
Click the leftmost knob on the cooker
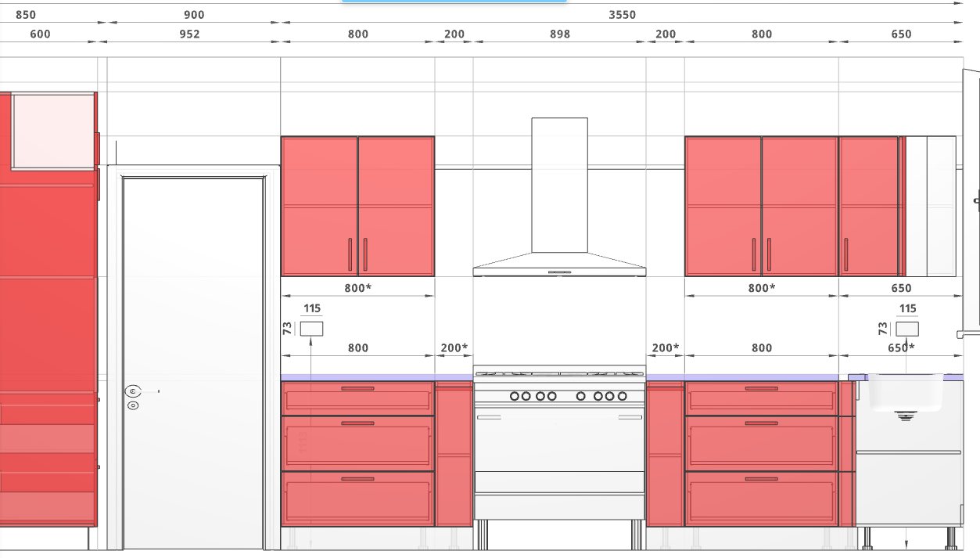pos(515,396)
